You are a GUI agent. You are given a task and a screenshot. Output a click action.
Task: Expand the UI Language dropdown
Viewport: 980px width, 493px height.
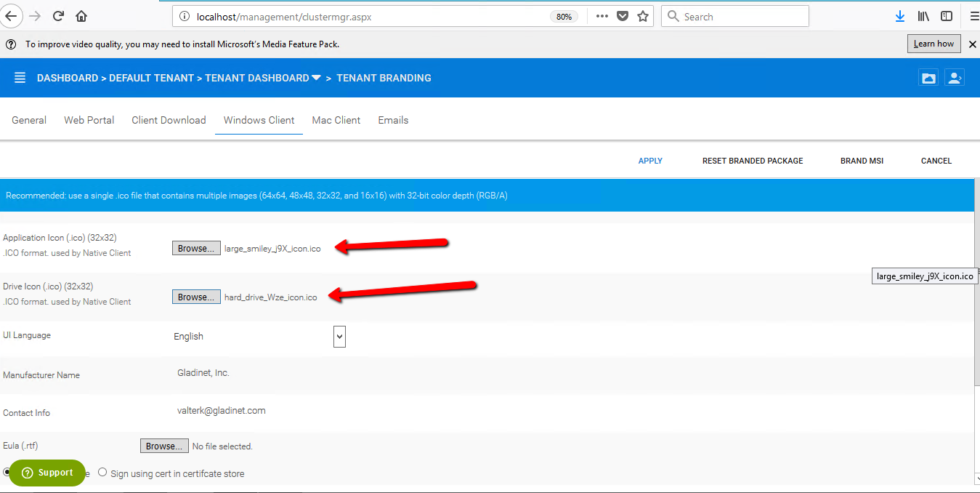(339, 336)
